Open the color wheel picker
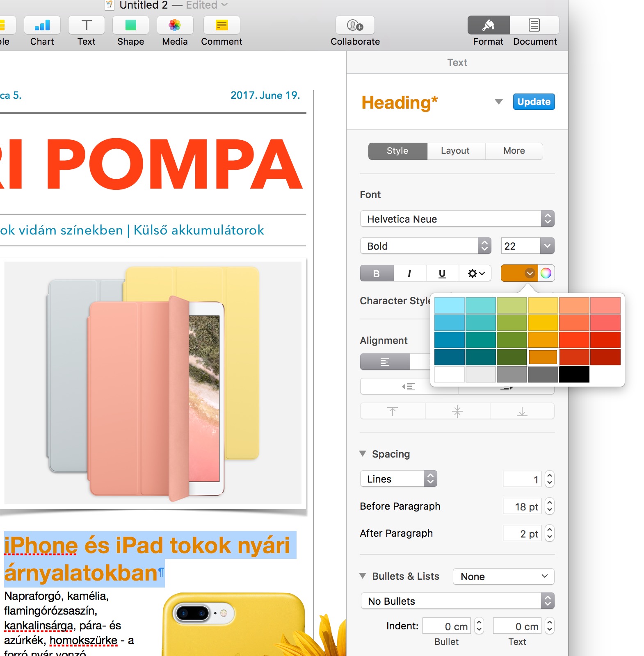 (x=546, y=273)
